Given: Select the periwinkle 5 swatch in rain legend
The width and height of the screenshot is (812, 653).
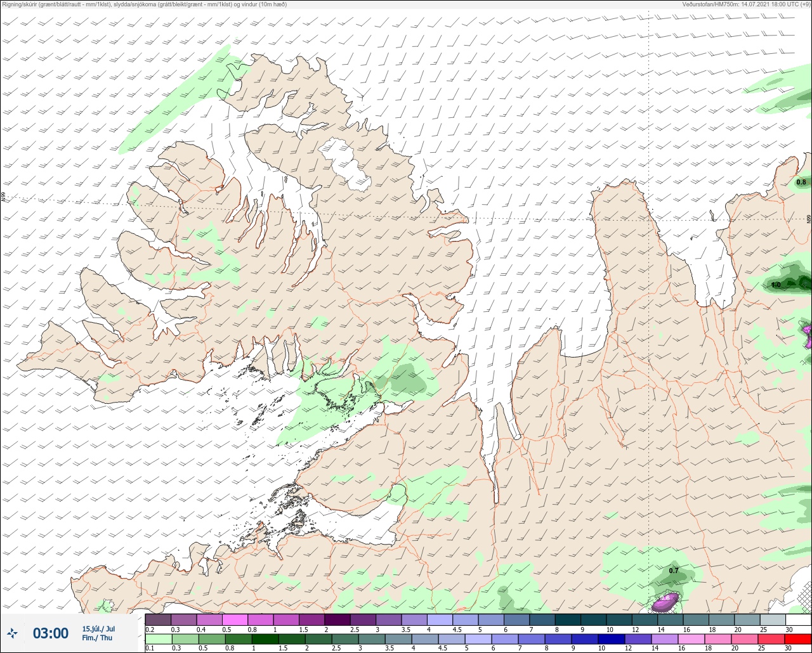Looking at the screenshot, I should 479,639.
